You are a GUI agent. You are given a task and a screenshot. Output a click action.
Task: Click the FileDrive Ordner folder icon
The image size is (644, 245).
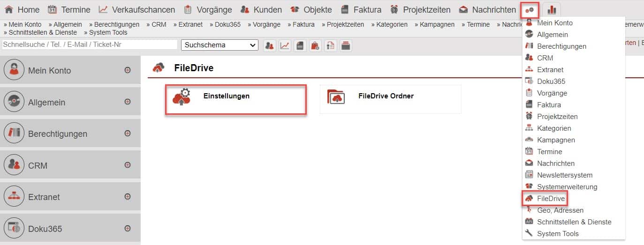[336, 97]
